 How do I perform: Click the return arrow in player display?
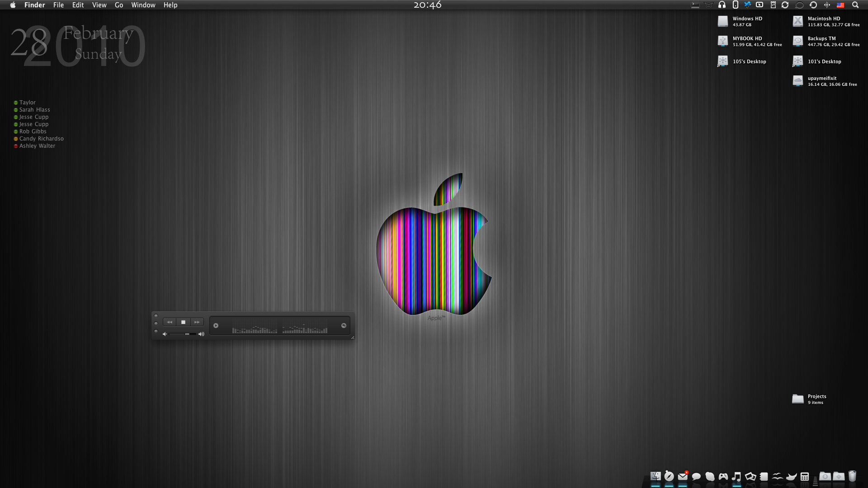pos(344,325)
